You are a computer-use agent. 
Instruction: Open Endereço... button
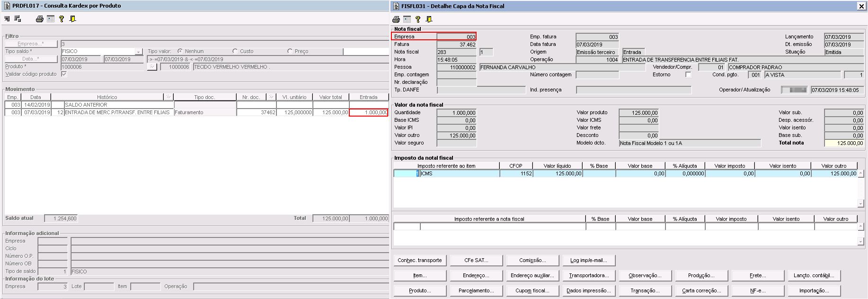pos(476,275)
